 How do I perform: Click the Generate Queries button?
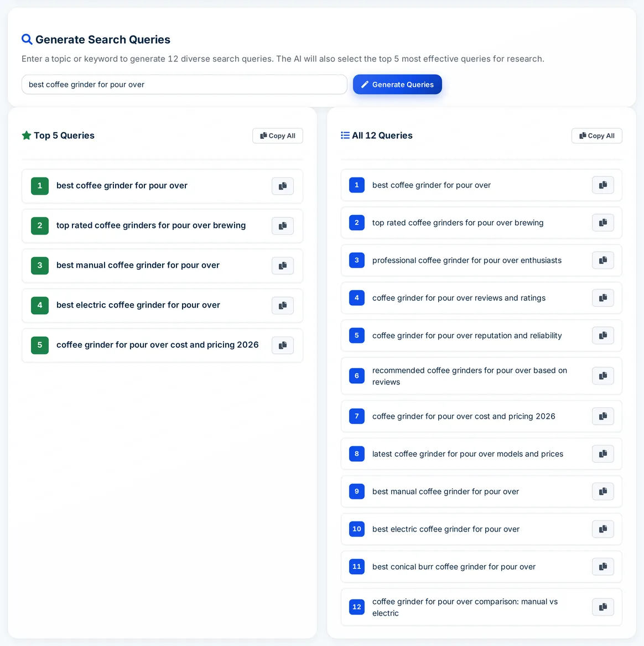coord(397,85)
